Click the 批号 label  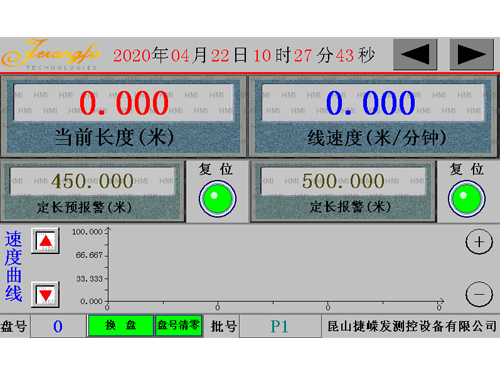[224, 326]
